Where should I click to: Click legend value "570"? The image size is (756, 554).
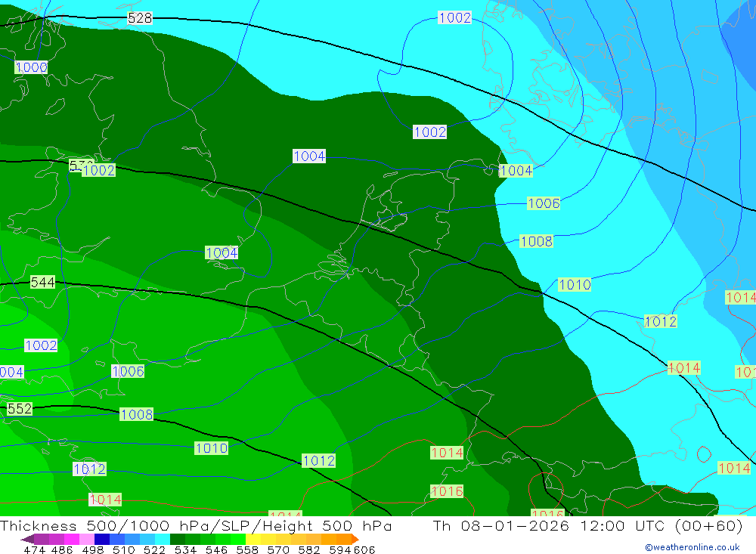[x=277, y=550]
